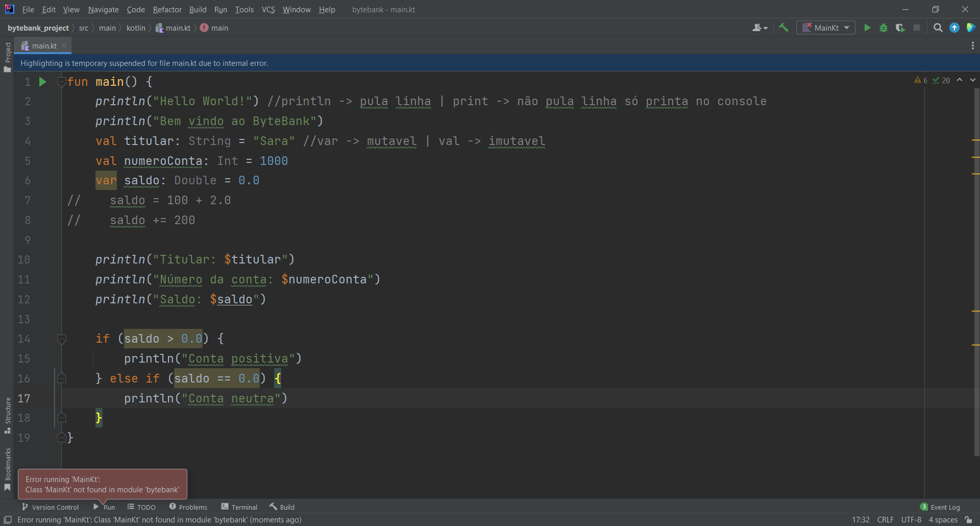The height and width of the screenshot is (526, 980).
Task: Toggle the Project tool window
Action: [7, 57]
